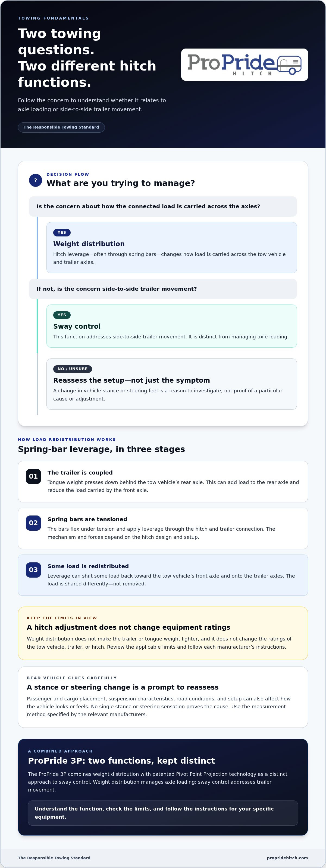The image size is (326, 868).
Task: Click footer Responsible Towing Standard text
Action: pos(54,857)
